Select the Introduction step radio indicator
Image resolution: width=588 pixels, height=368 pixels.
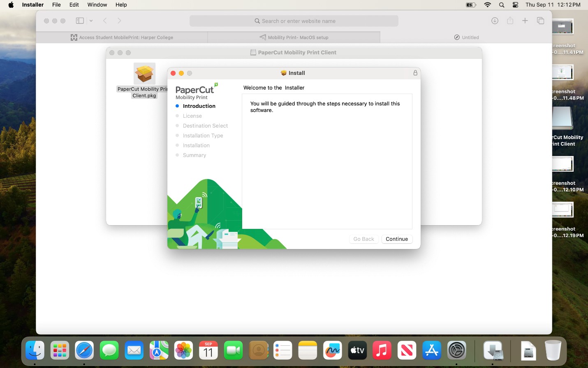tap(177, 106)
